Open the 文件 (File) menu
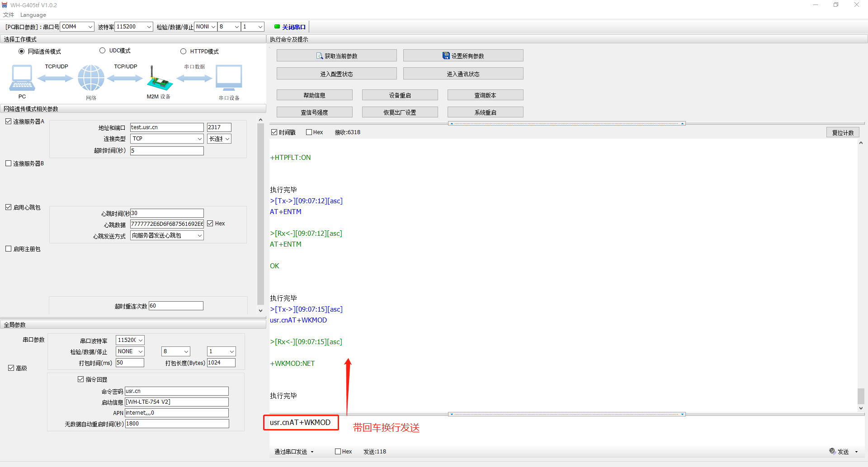 click(x=9, y=15)
